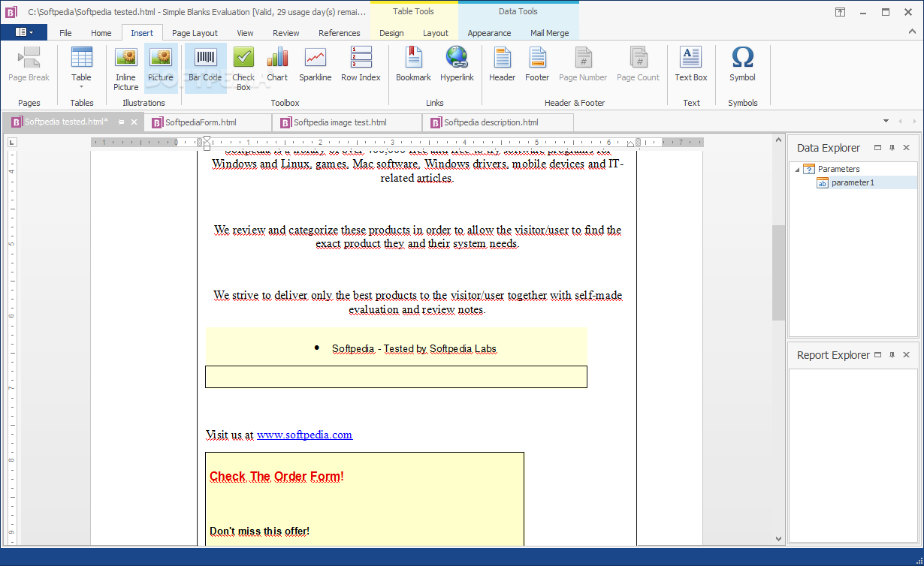The image size is (924, 566).
Task: Switch to the View ribbon tab
Action: [245, 33]
